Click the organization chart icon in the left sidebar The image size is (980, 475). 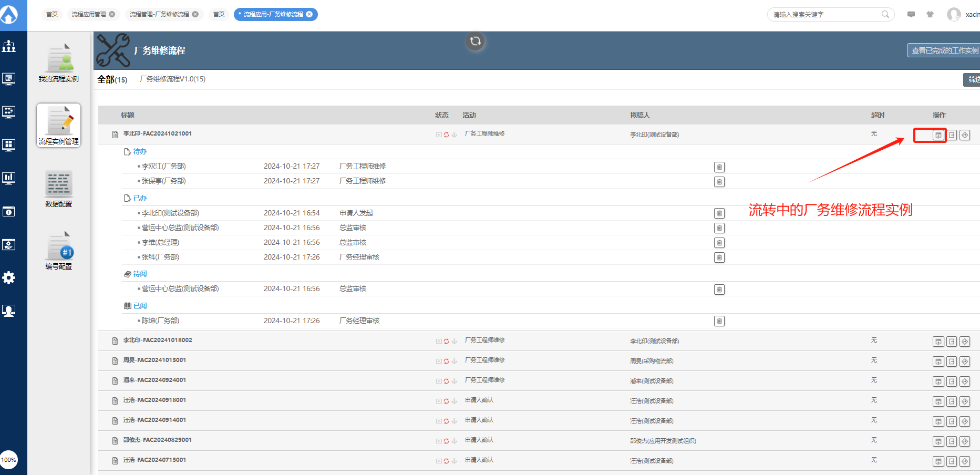coord(9,46)
